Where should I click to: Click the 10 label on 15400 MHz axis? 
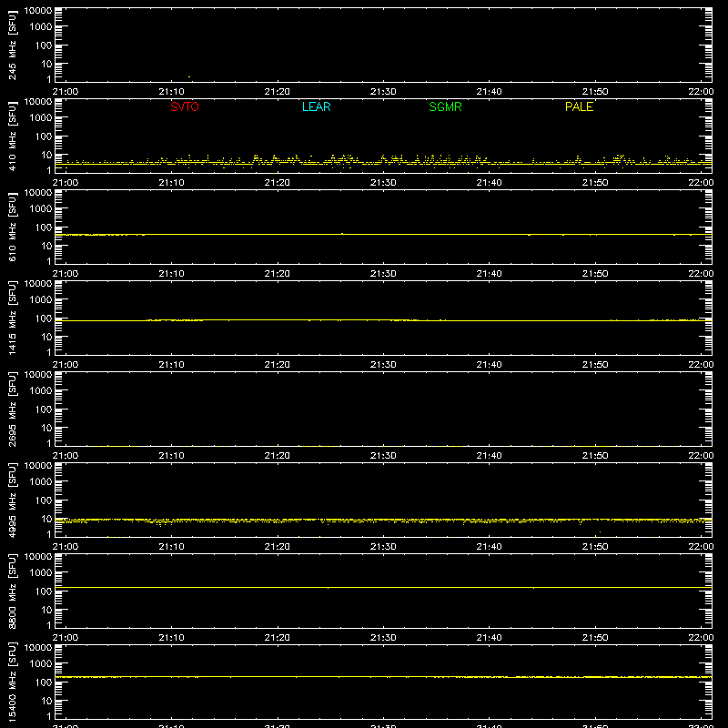pos(46,701)
